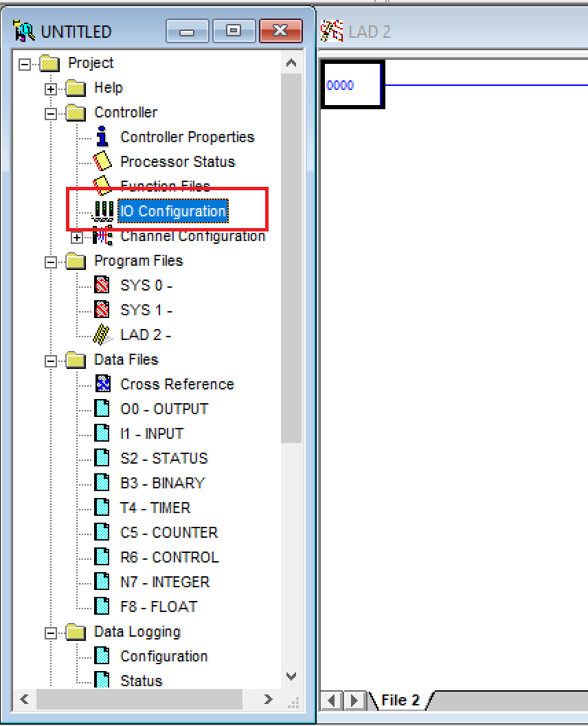Image resolution: width=588 pixels, height=726 pixels.
Task: Click the F8 - FLOAT data file icon
Action: (x=102, y=606)
